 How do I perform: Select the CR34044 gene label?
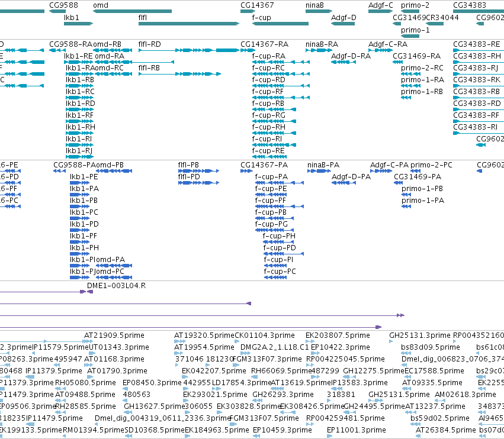coord(442,17)
